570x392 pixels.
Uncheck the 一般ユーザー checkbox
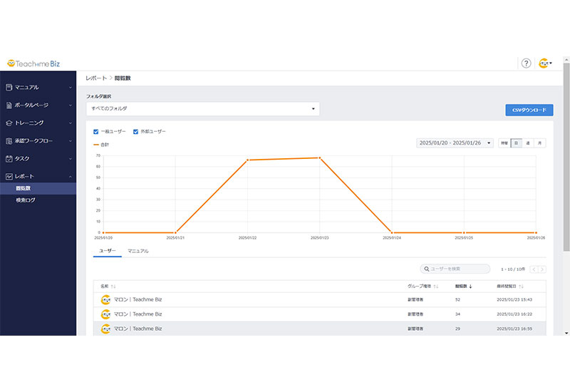pos(96,132)
